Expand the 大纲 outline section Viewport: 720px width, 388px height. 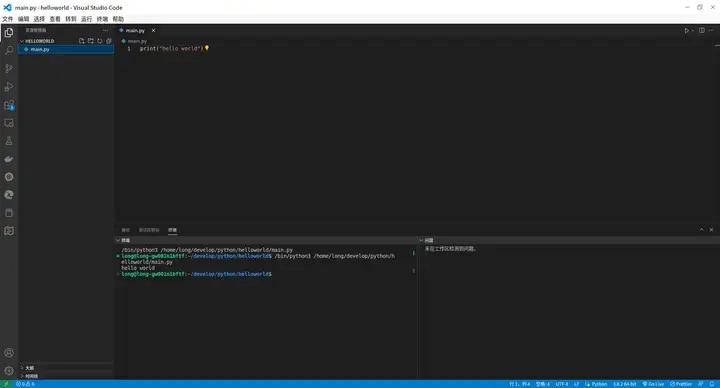click(66, 368)
